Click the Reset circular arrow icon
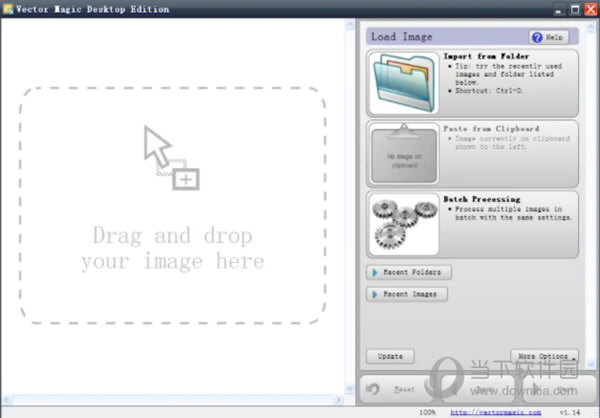The height and width of the screenshot is (418, 600). tap(372, 389)
